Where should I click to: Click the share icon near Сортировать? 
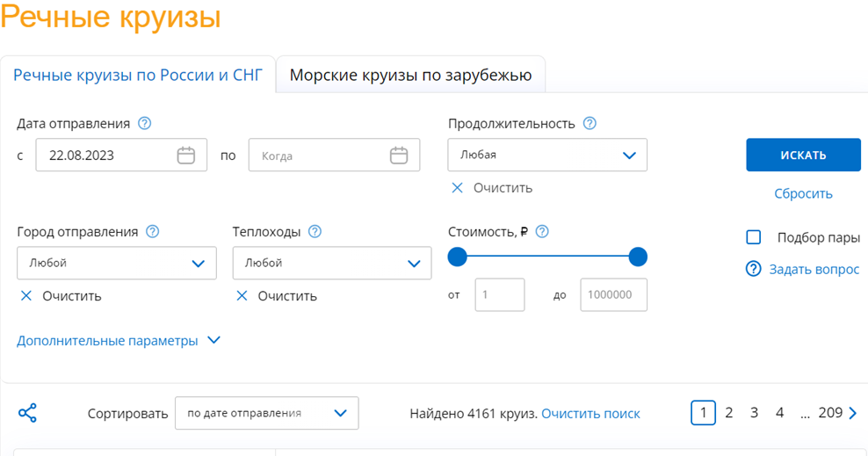coord(28,413)
